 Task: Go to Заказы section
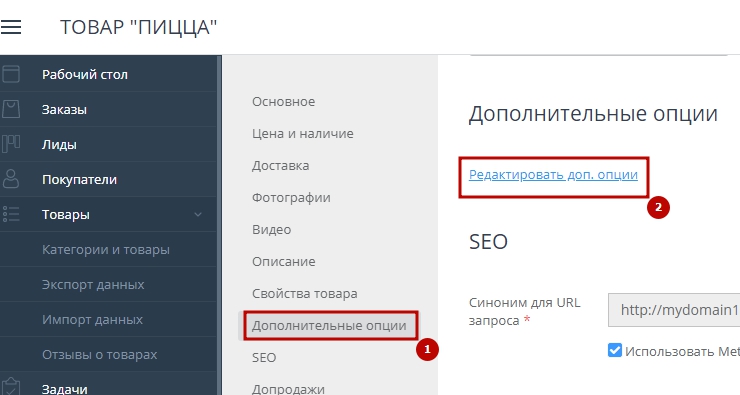pos(64,109)
